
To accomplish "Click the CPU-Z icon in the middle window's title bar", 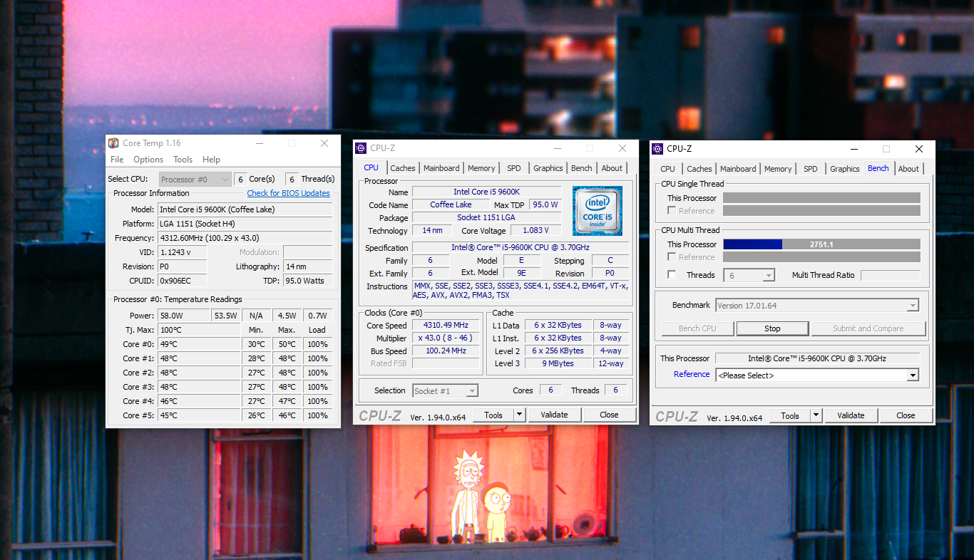I will tap(361, 147).
